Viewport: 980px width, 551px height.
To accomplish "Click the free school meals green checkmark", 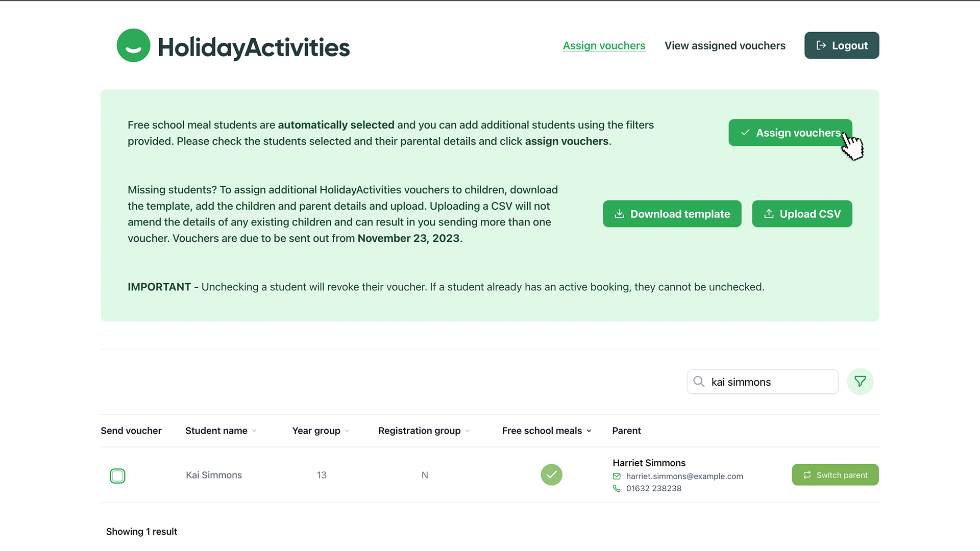I will [551, 475].
